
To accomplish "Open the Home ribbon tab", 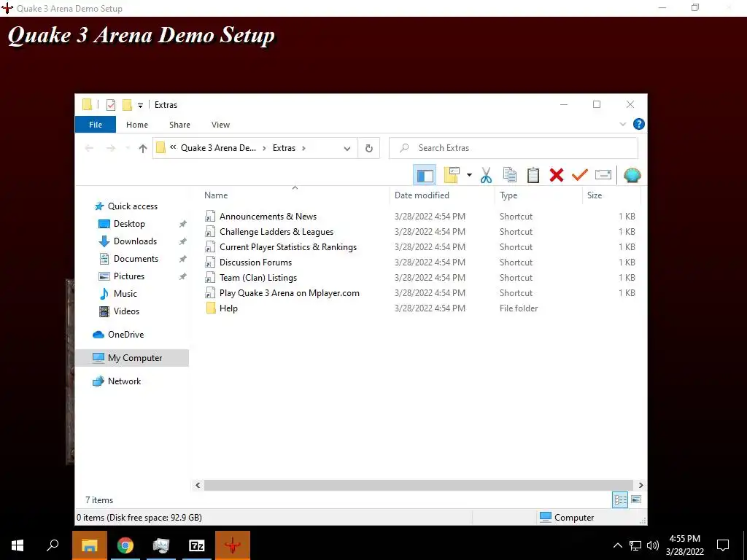I will [x=137, y=125].
